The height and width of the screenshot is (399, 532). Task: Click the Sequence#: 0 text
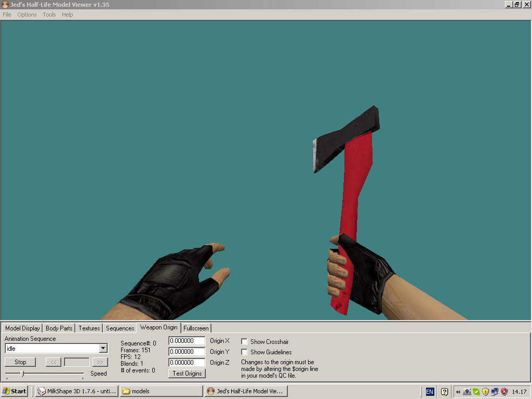click(138, 343)
